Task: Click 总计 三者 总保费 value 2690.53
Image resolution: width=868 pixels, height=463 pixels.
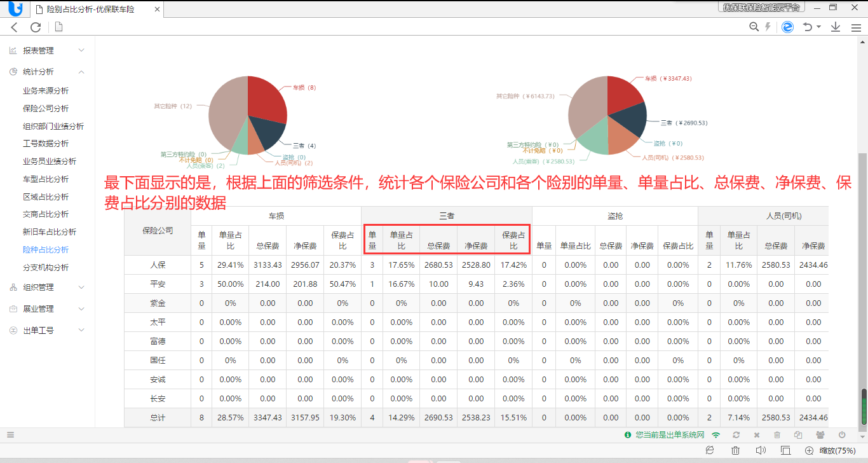Action: point(438,418)
